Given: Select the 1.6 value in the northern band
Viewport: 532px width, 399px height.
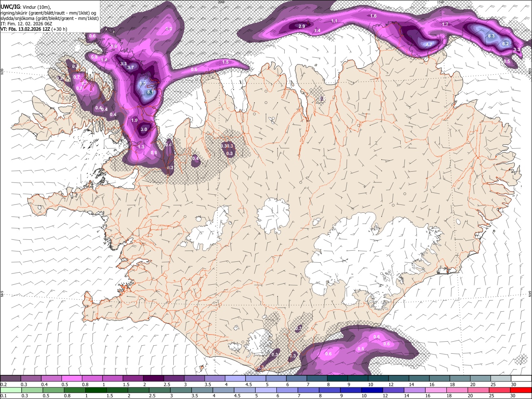Looking at the screenshot, I should point(373,16).
